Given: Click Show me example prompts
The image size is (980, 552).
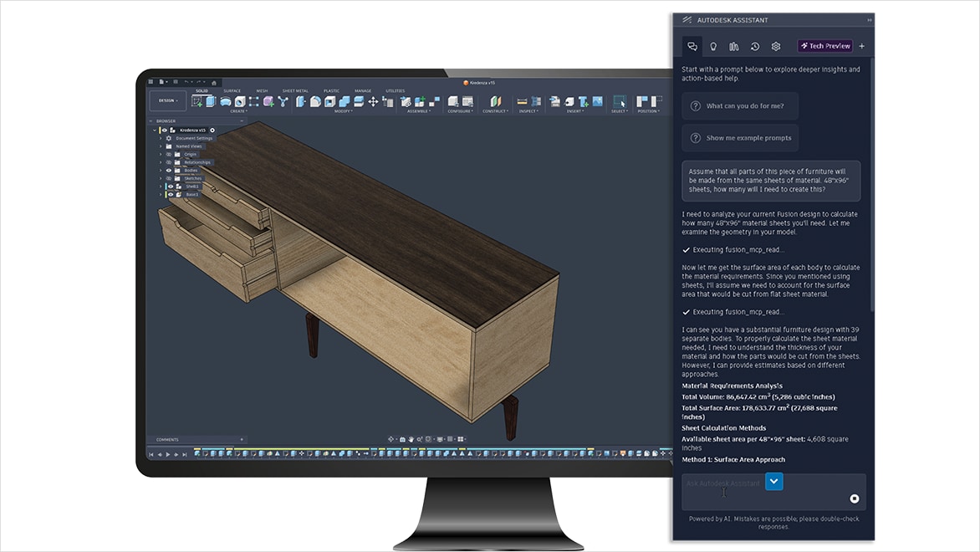Looking at the screenshot, I should 739,137.
